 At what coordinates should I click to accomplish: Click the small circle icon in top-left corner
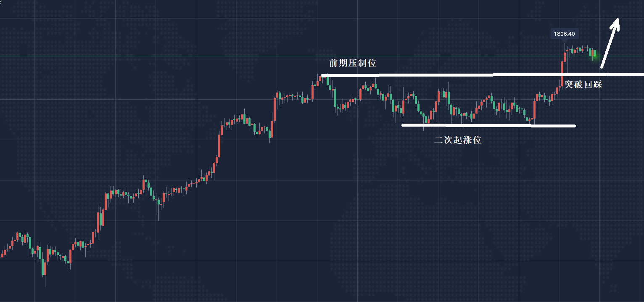click(x=1, y=2)
